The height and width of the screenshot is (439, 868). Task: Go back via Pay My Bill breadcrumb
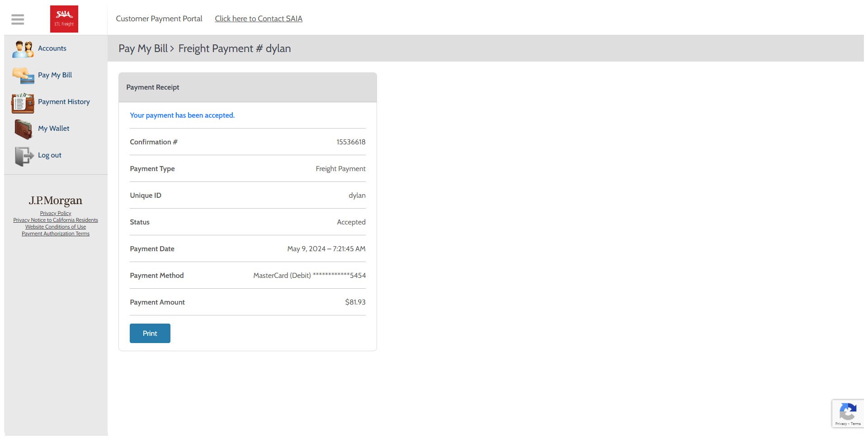pos(143,48)
